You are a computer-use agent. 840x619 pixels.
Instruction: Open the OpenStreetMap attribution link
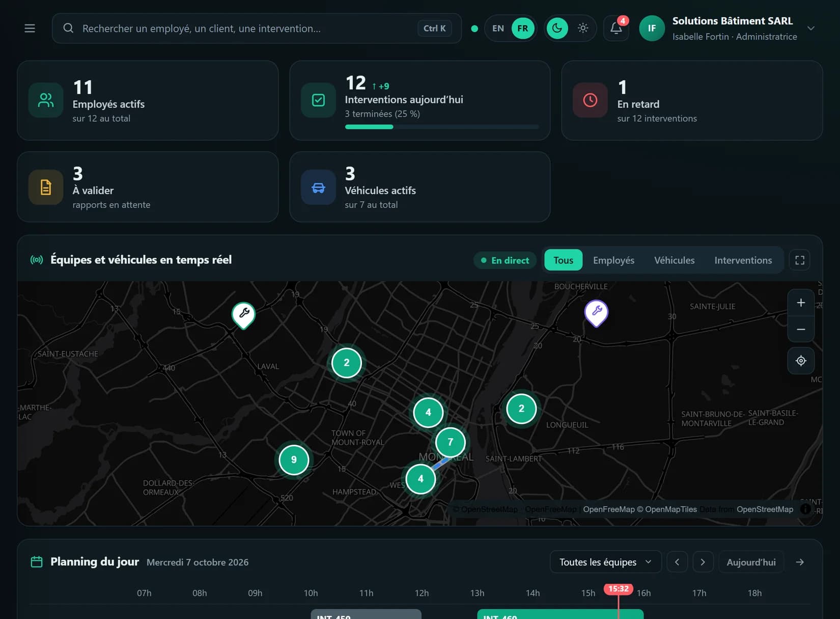(x=765, y=509)
